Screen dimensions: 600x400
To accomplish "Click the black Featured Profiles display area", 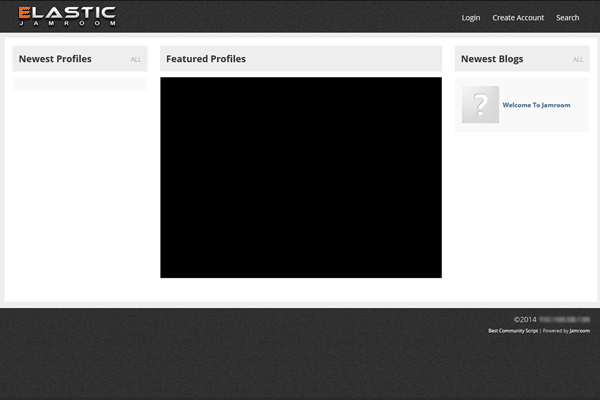I will click(x=300, y=177).
